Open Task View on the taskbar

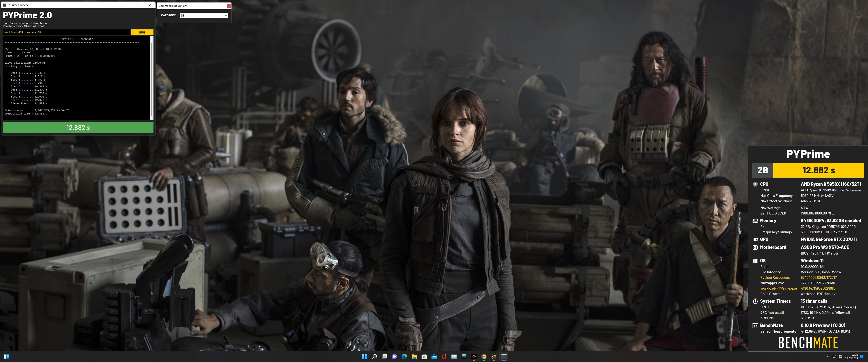[x=384, y=357]
